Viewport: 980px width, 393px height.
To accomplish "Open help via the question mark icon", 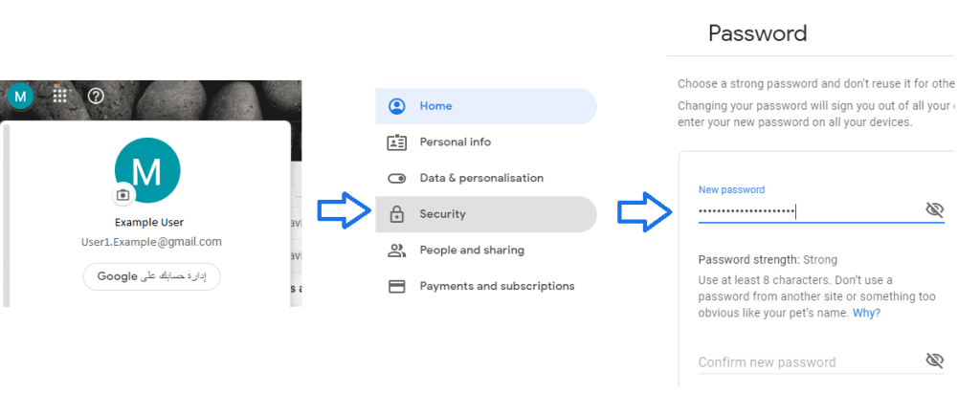I will coord(96,96).
